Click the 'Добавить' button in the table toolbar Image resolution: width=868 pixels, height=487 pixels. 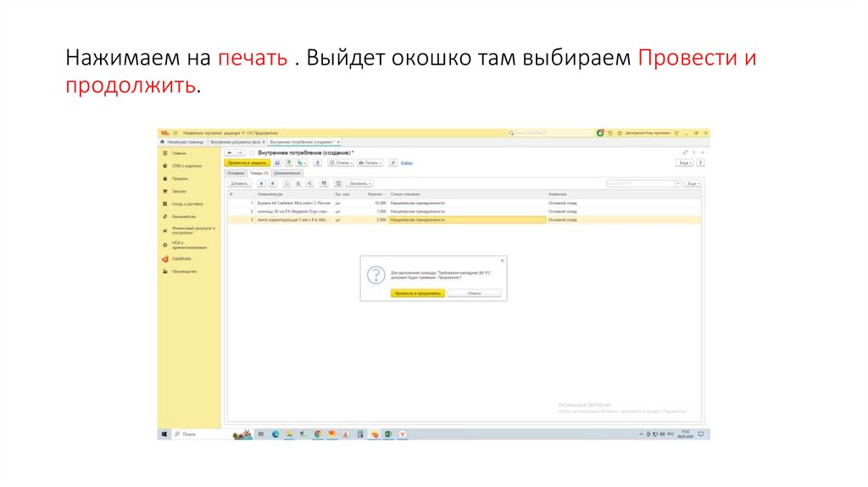238,183
